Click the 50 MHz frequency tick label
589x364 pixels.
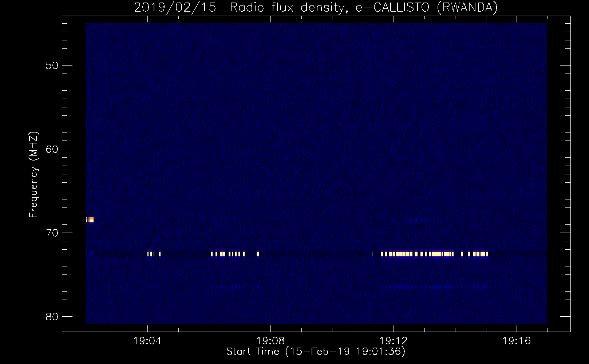pyautogui.click(x=52, y=66)
